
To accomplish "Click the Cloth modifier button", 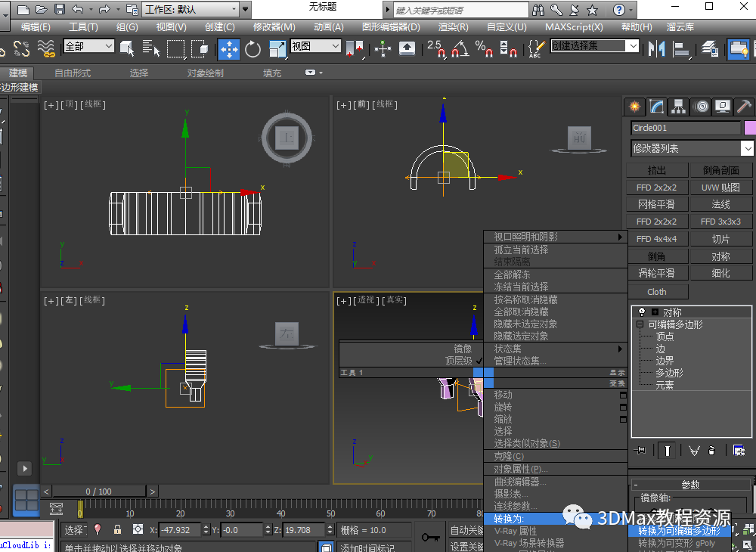I will [x=657, y=292].
